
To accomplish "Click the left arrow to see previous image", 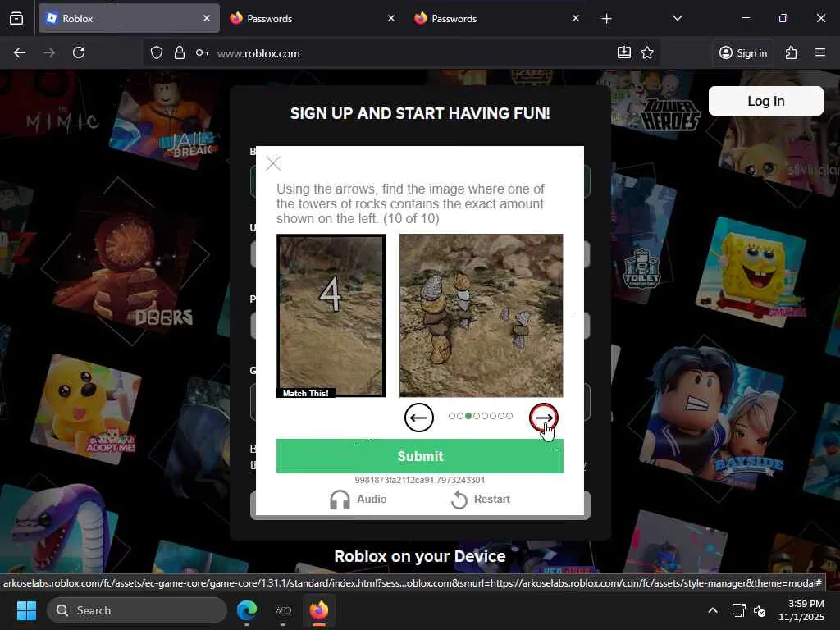I will click(419, 418).
